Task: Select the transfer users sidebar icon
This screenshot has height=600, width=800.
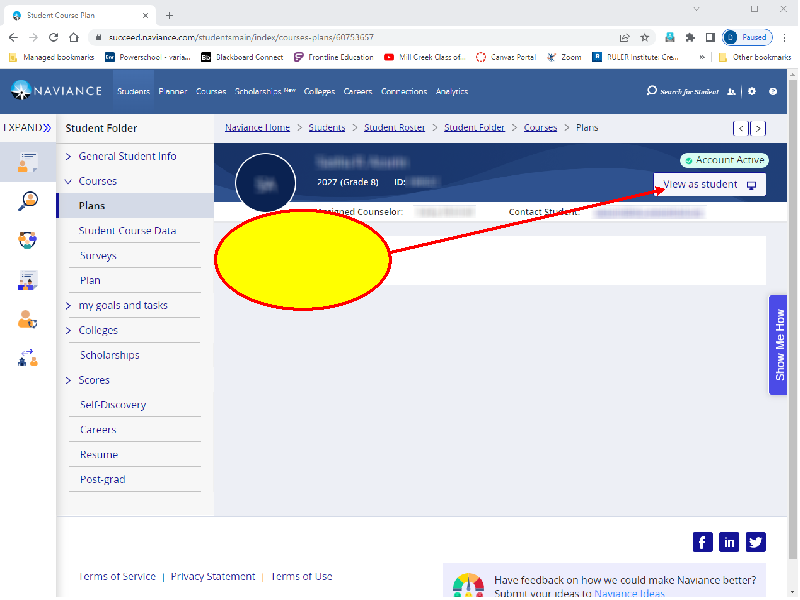Action: [x=28, y=358]
